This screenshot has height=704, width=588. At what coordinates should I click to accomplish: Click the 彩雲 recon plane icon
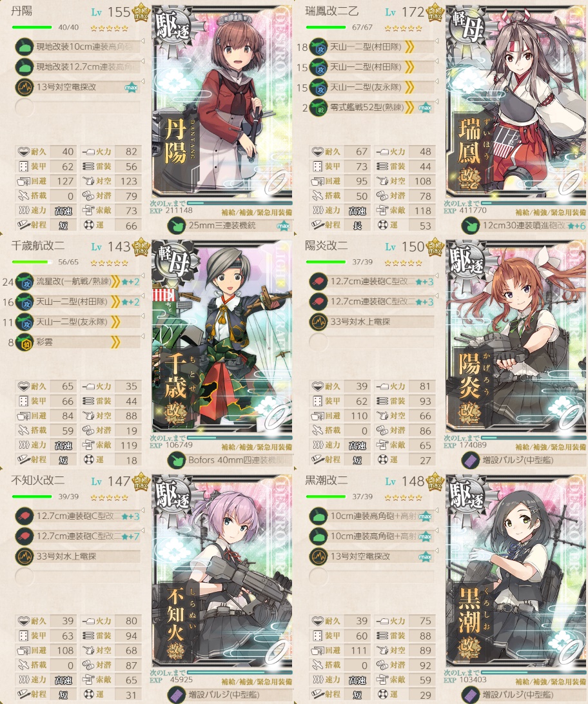tap(24, 342)
